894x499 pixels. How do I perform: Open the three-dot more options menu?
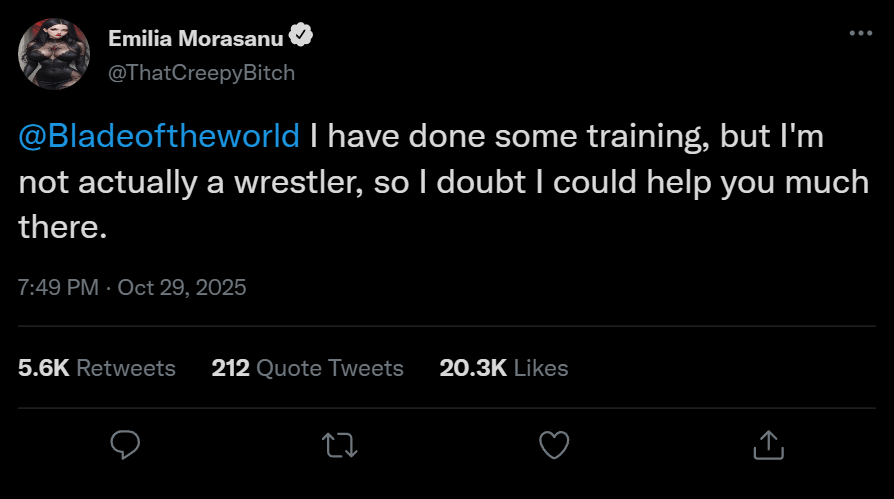[x=860, y=34]
